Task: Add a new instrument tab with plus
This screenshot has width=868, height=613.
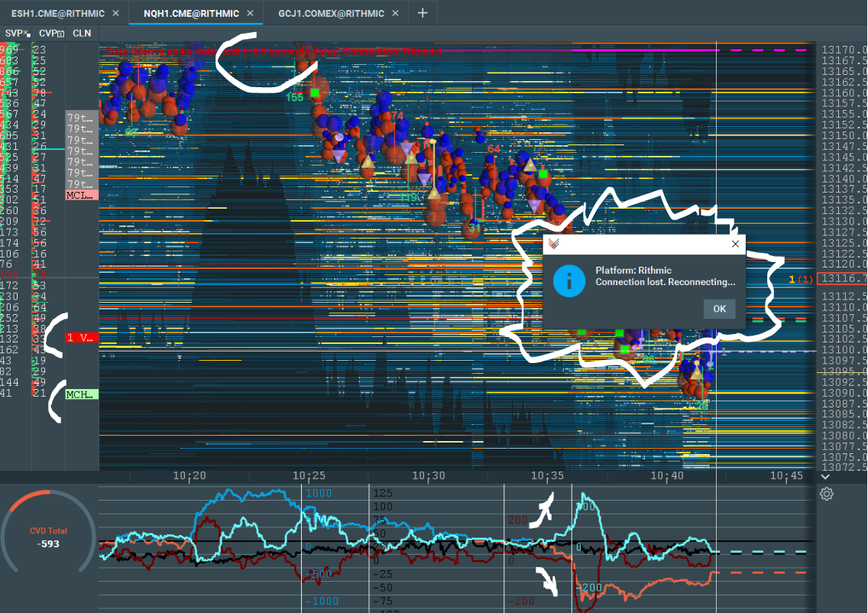Action: [x=423, y=13]
